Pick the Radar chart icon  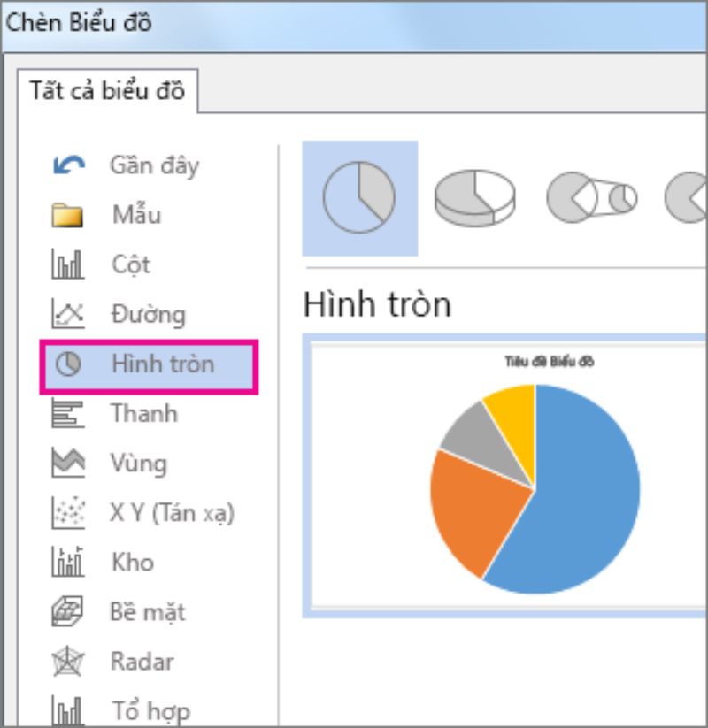[x=68, y=661]
